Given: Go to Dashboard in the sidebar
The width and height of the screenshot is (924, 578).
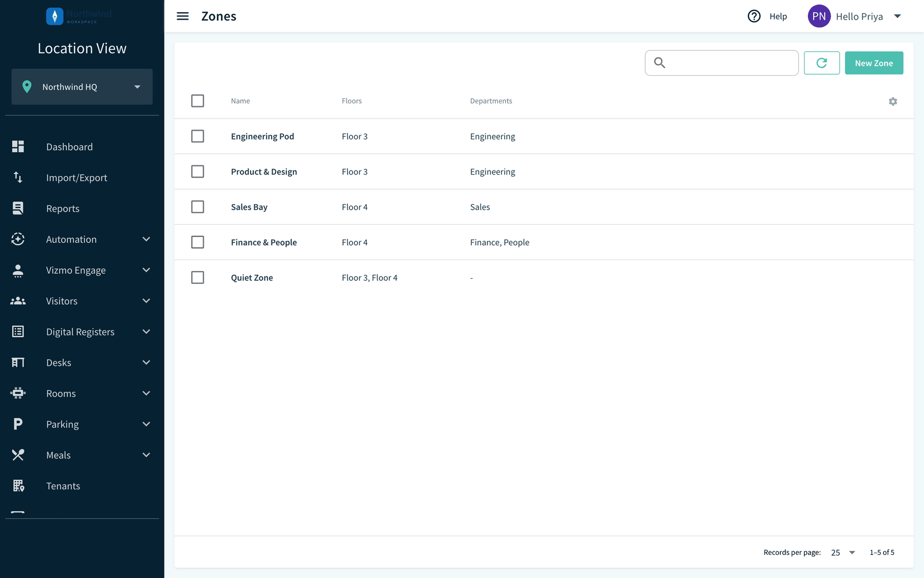Looking at the screenshot, I should click(69, 147).
